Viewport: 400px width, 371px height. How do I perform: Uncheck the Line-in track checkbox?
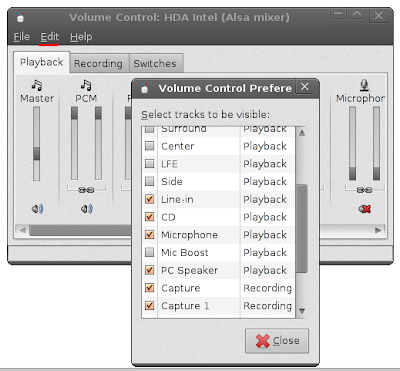coord(150,199)
